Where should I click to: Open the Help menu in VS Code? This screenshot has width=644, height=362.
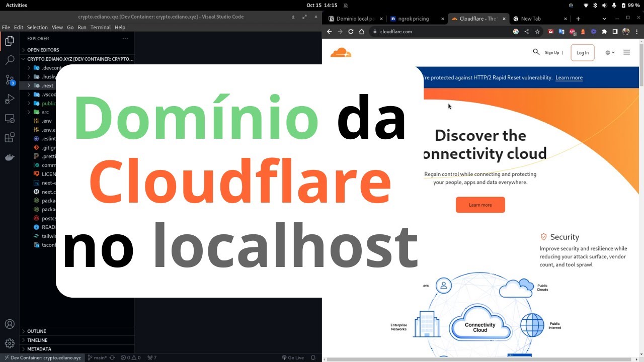(x=120, y=27)
